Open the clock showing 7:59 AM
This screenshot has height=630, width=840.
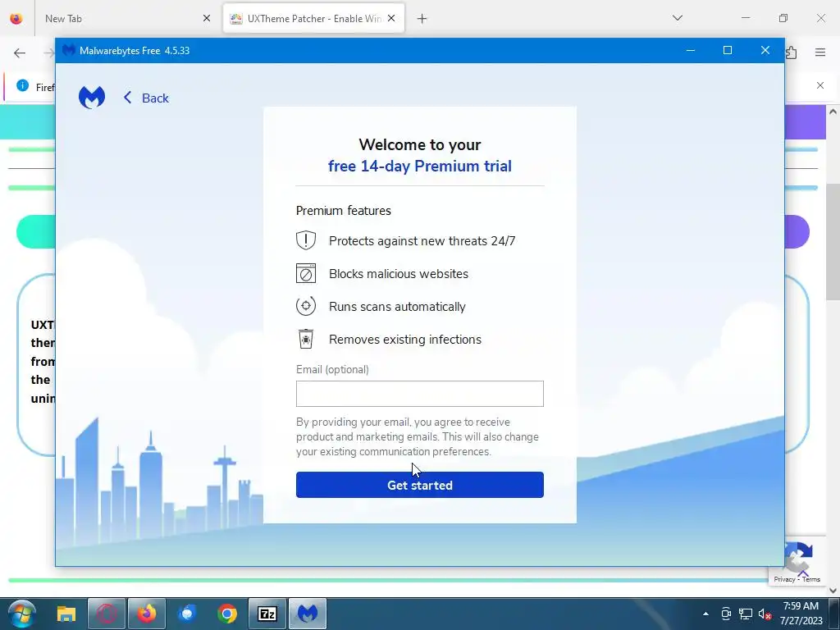tap(801, 614)
